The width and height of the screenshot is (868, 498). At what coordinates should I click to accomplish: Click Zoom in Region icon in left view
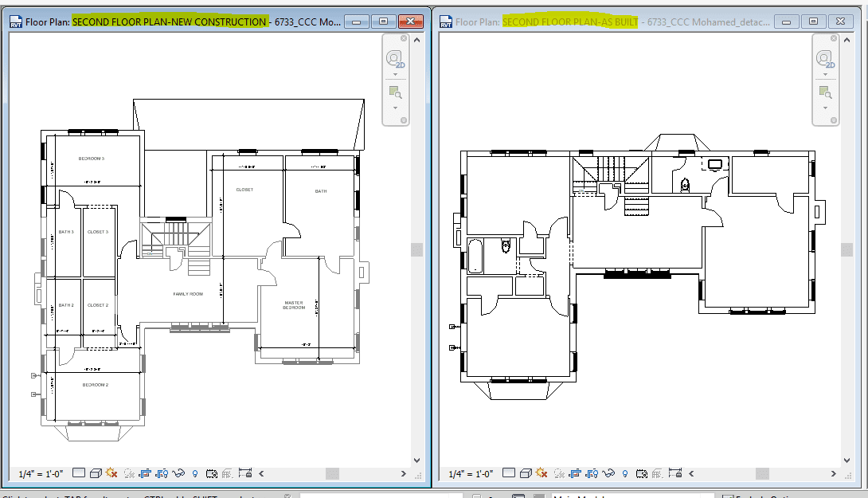(394, 92)
